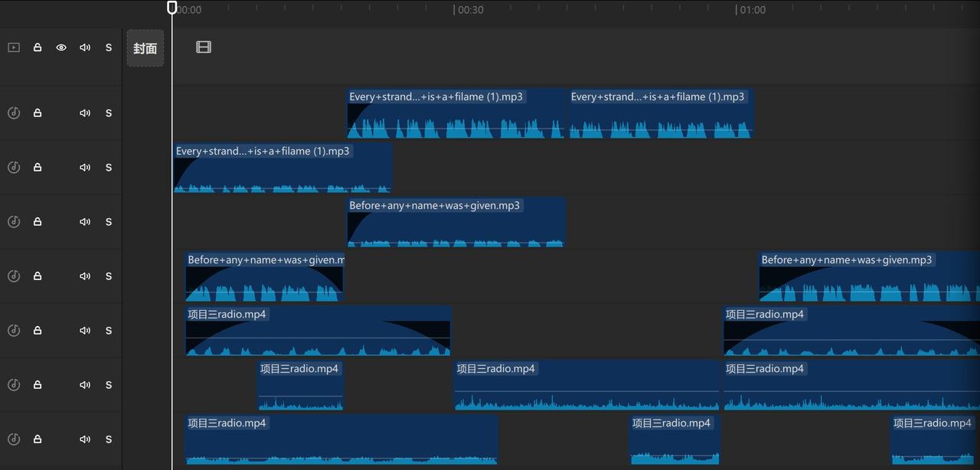Click the film strip icon on video track

click(x=204, y=47)
